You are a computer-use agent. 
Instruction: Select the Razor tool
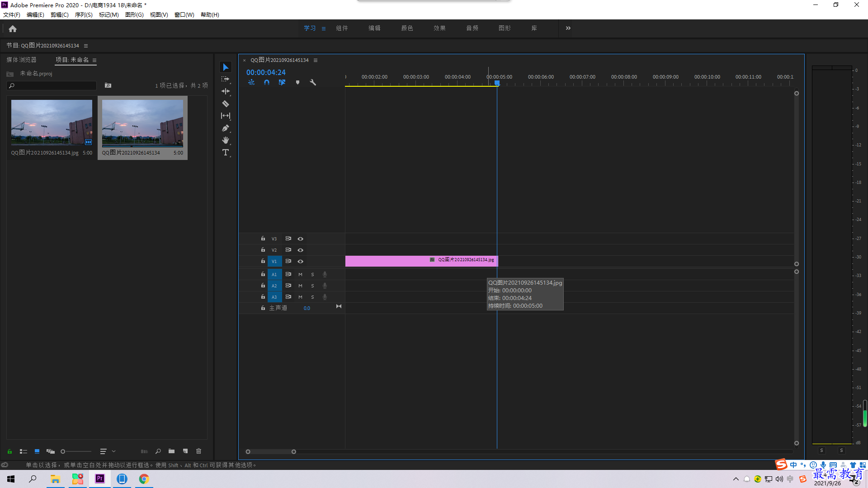[226, 103]
